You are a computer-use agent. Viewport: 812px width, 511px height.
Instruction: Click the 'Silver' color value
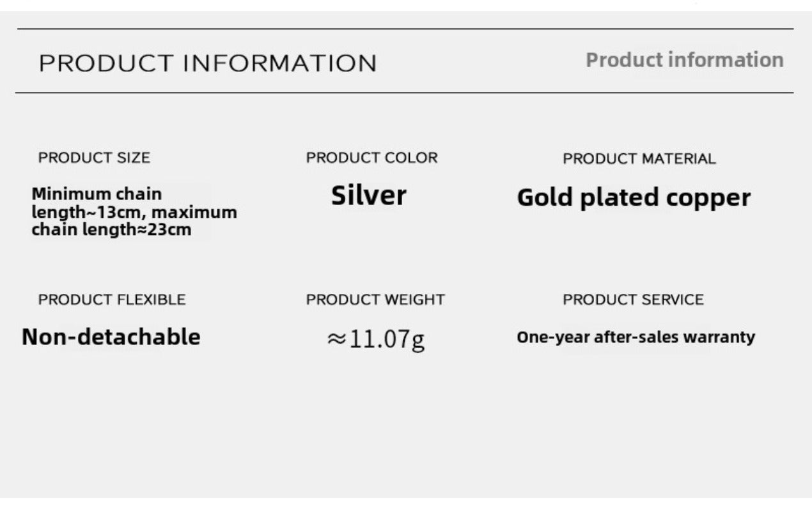[x=368, y=195]
